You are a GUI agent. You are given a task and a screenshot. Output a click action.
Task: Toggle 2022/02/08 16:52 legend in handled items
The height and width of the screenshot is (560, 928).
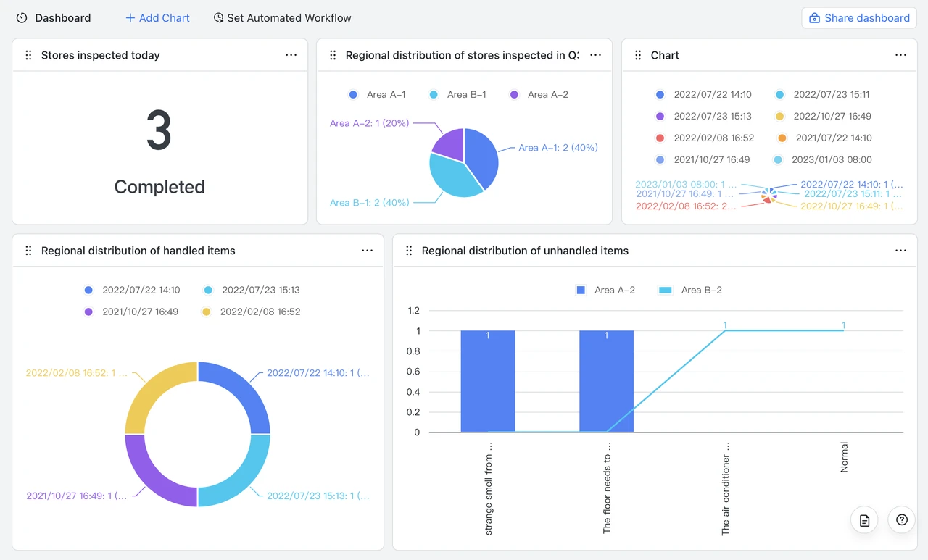click(x=251, y=312)
